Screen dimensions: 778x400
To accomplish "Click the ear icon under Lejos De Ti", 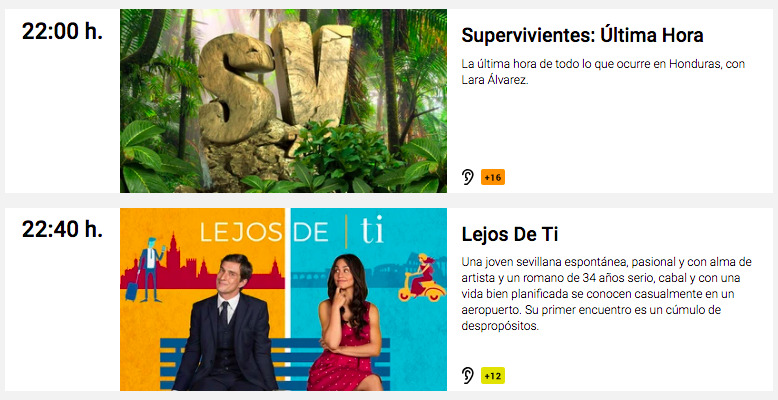I will coord(467,375).
